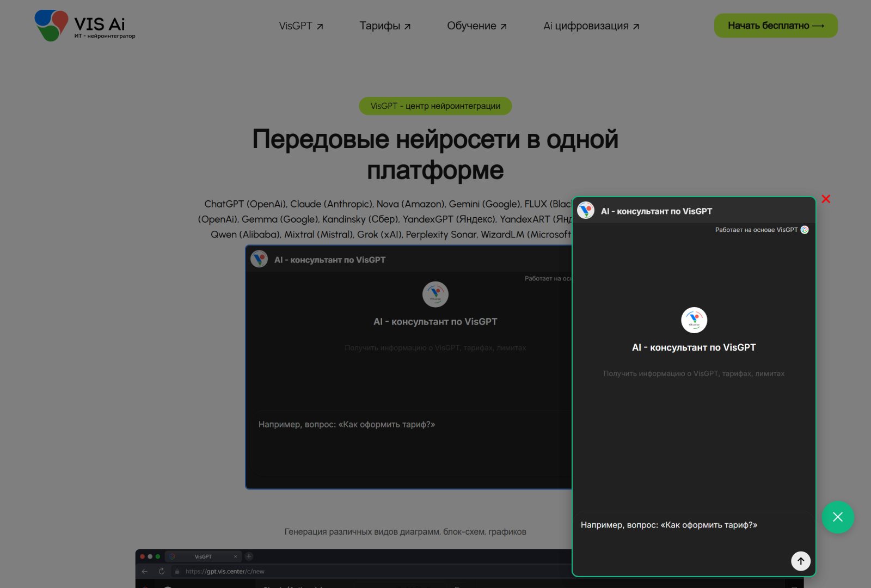Click the external-link arrow next to 'Обучение'
871x588 pixels.
point(502,25)
